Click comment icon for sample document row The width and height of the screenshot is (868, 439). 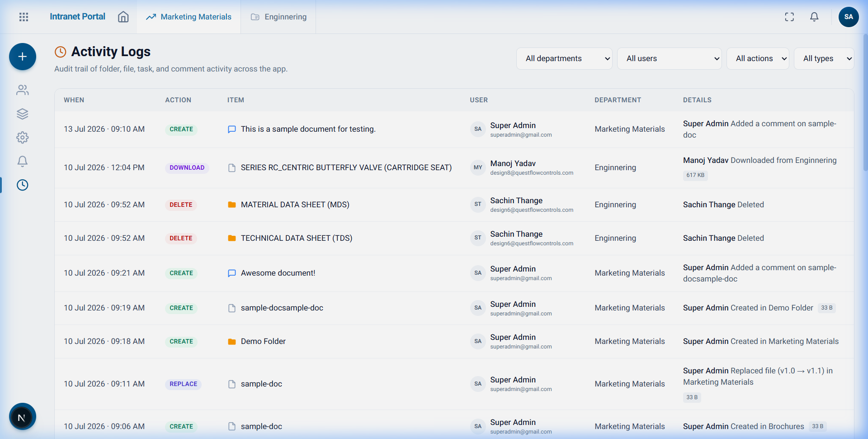click(232, 129)
